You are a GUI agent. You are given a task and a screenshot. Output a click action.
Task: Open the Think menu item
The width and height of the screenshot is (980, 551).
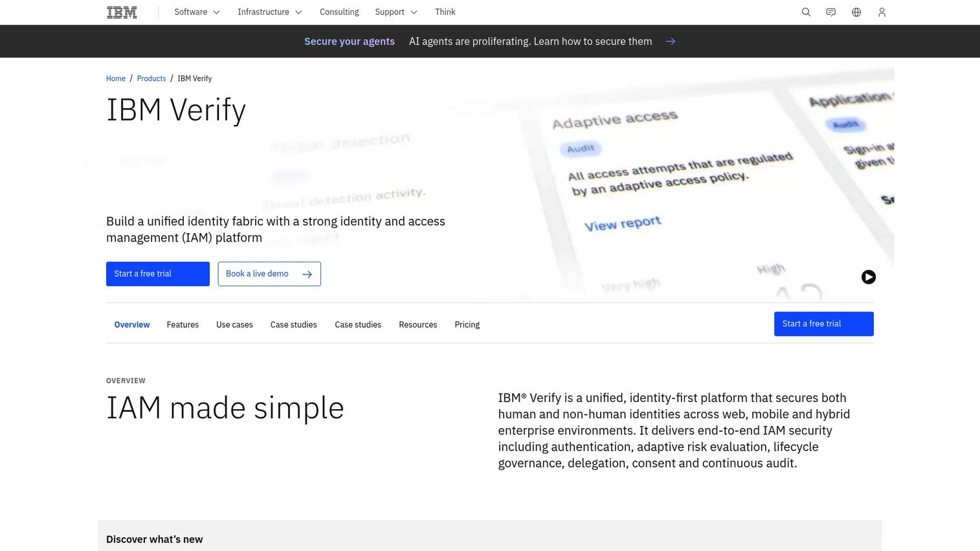pos(445,12)
